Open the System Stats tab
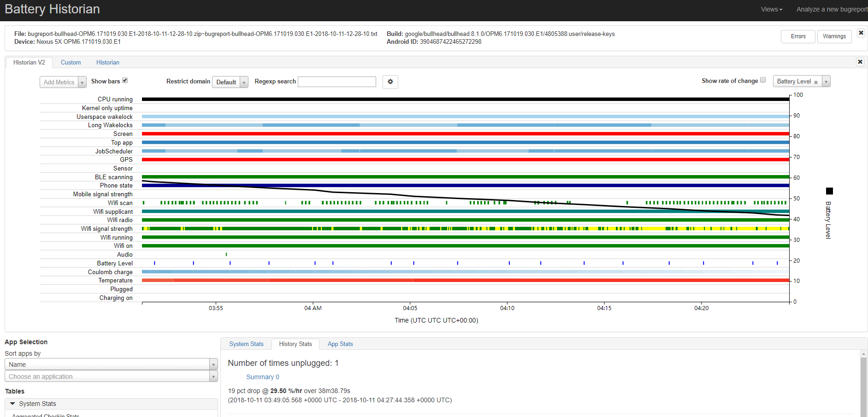This screenshot has width=868, height=417. click(x=246, y=344)
